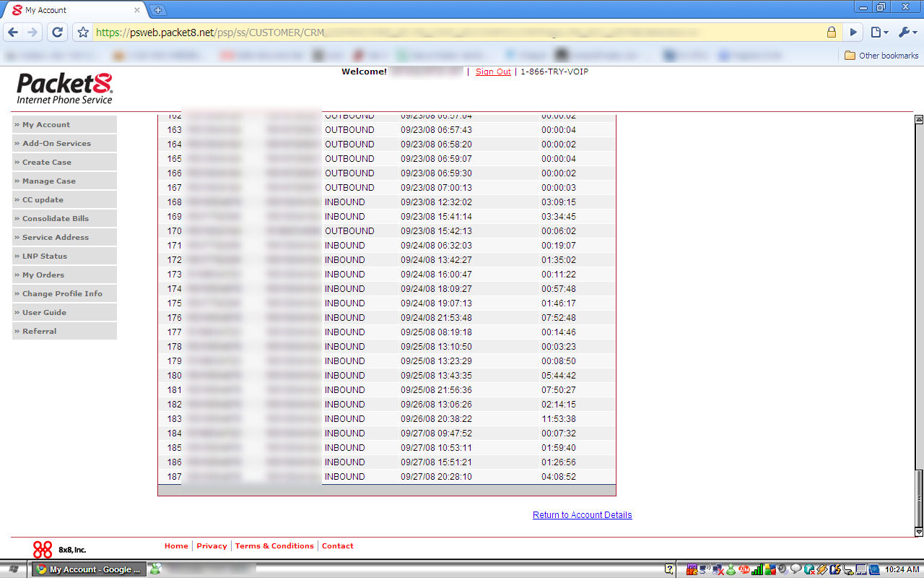This screenshot has height=578, width=924.
Task: Click the Sign Out link
Action: point(493,72)
